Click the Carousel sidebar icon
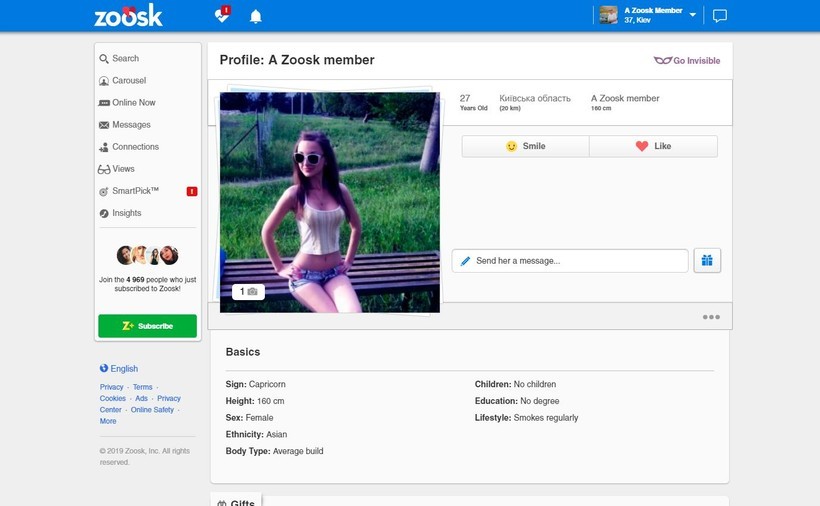The image size is (820, 506). pos(104,81)
